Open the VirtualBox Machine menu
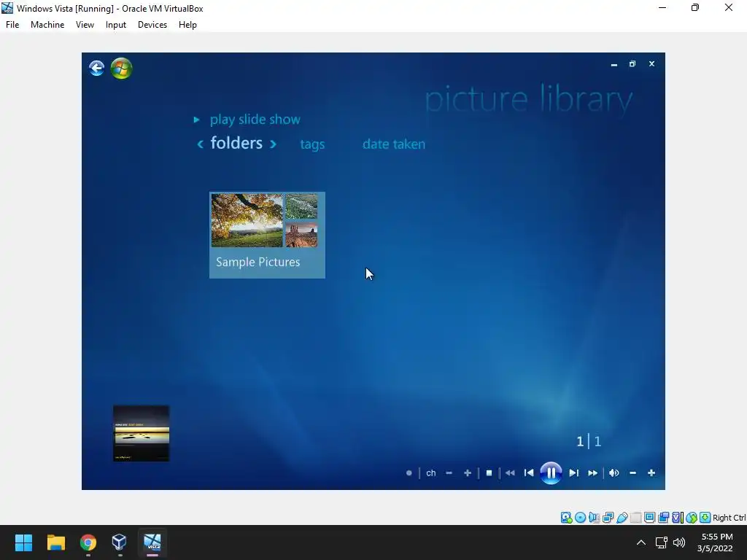 click(x=47, y=25)
